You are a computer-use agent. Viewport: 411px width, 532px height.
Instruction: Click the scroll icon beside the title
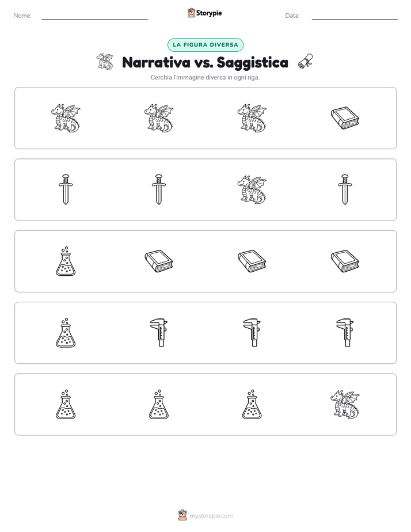306,62
